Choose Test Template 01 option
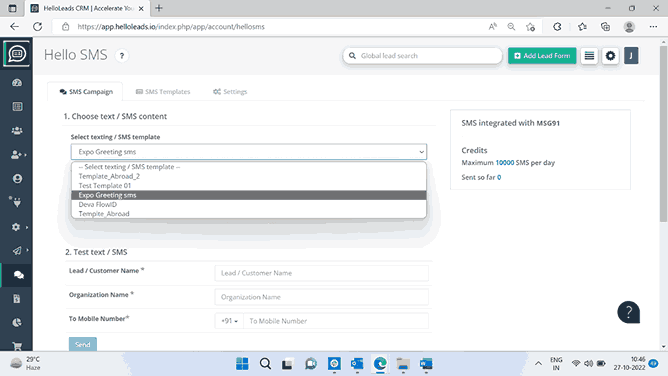Screen dimensions: 668x376 (x=249, y=186)
